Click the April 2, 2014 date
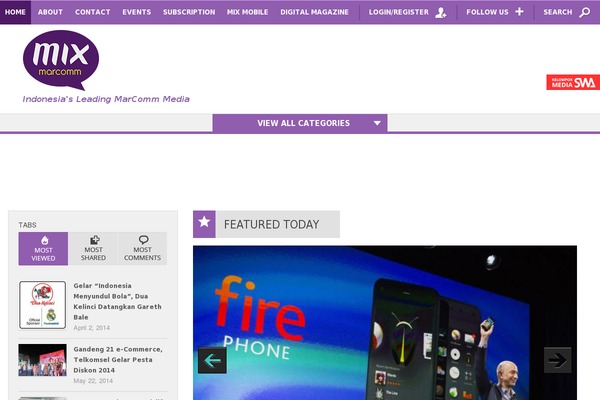 (91, 328)
